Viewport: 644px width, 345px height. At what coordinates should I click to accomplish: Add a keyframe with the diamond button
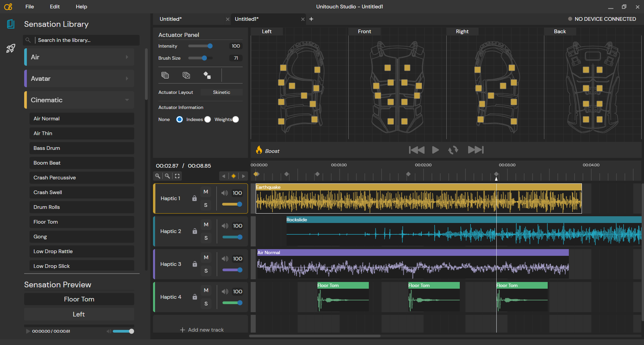pos(234,176)
